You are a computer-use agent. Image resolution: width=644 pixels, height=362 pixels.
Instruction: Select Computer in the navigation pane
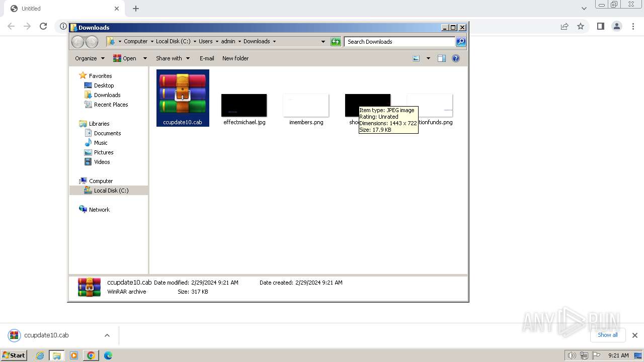point(101,181)
